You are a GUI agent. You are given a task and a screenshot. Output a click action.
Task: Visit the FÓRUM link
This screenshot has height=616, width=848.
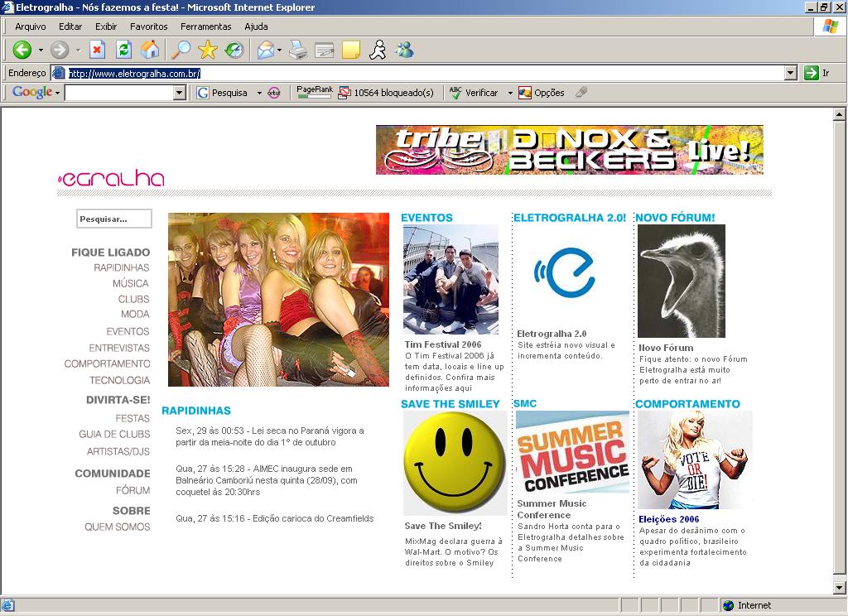pos(133,490)
